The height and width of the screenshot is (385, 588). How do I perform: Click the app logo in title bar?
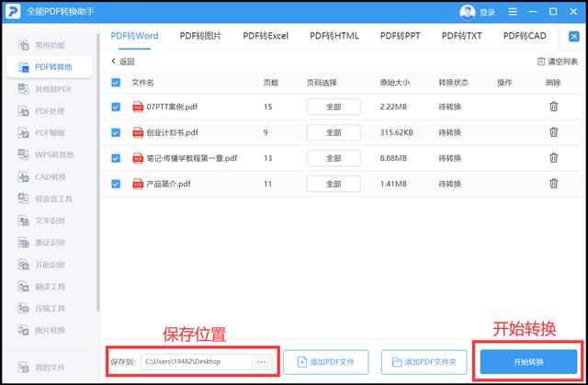click(x=13, y=11)
